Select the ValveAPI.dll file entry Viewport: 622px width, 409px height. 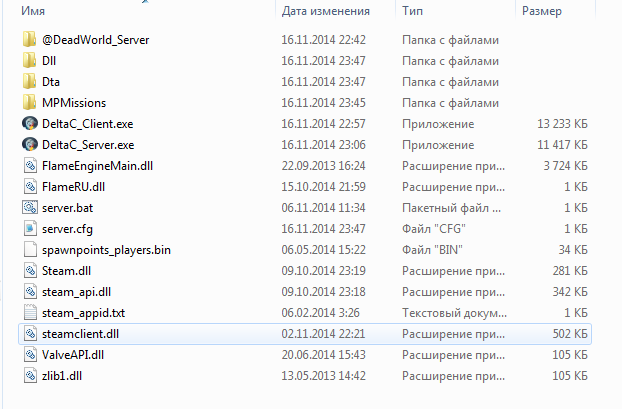73,354
